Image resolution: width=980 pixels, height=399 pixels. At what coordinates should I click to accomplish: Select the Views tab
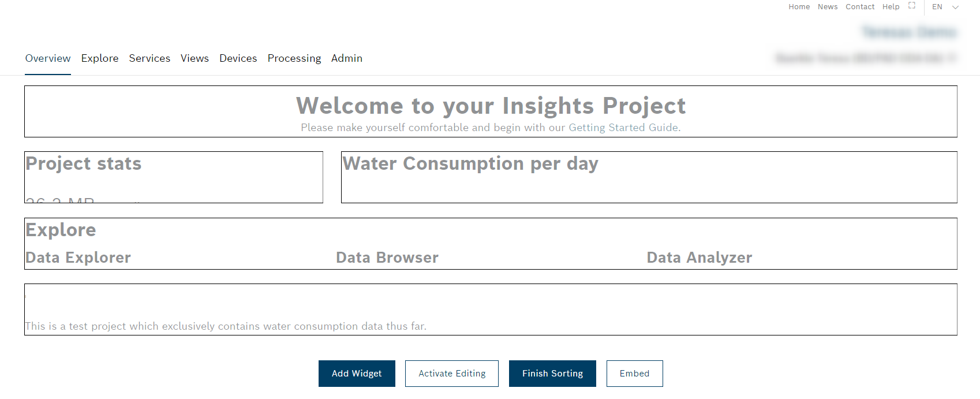pos(194,58)
